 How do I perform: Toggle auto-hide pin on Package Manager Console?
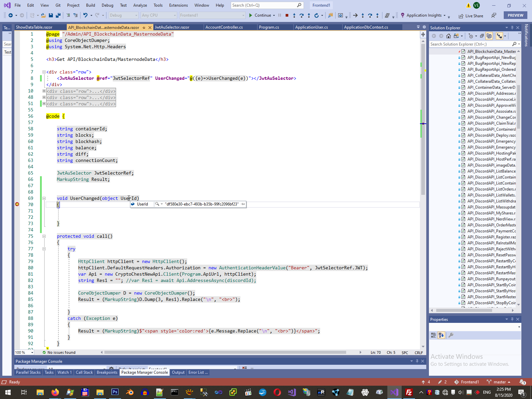coord(417,361)
